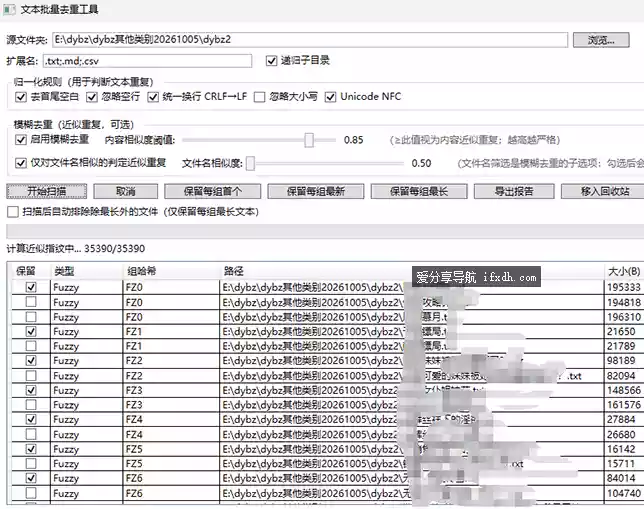Check keep box for 82094 byte row
Image resolution: width=644 pixels, height=509 pixels.
click(x=31, y=375)
